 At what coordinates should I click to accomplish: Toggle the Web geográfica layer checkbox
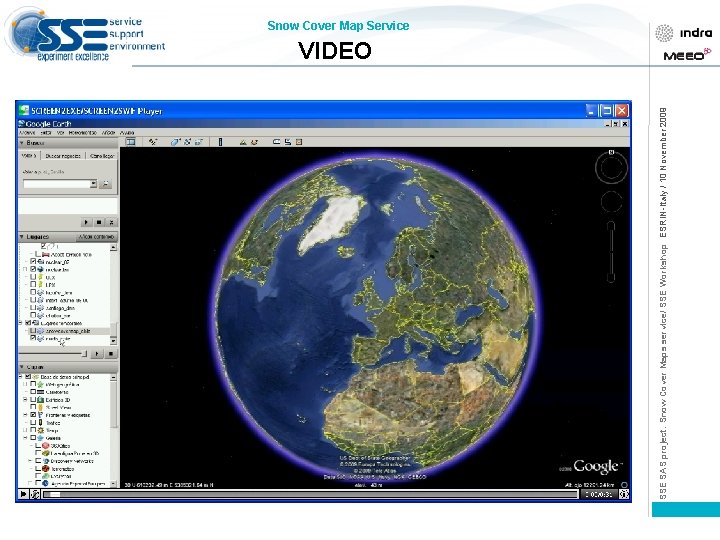coord(33,384)
